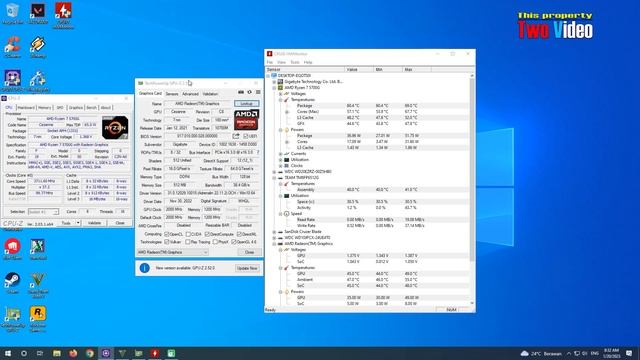This screenshot has height=360, width=640.
Task: Click the Value column header in HWMonitor
Action: point(359,70)
